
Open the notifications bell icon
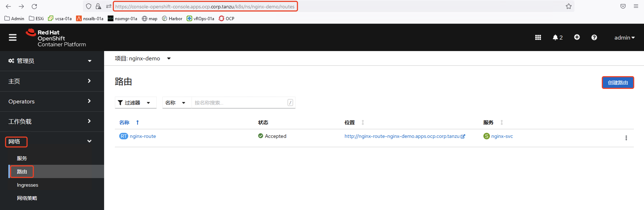click(x=555, y=37)
